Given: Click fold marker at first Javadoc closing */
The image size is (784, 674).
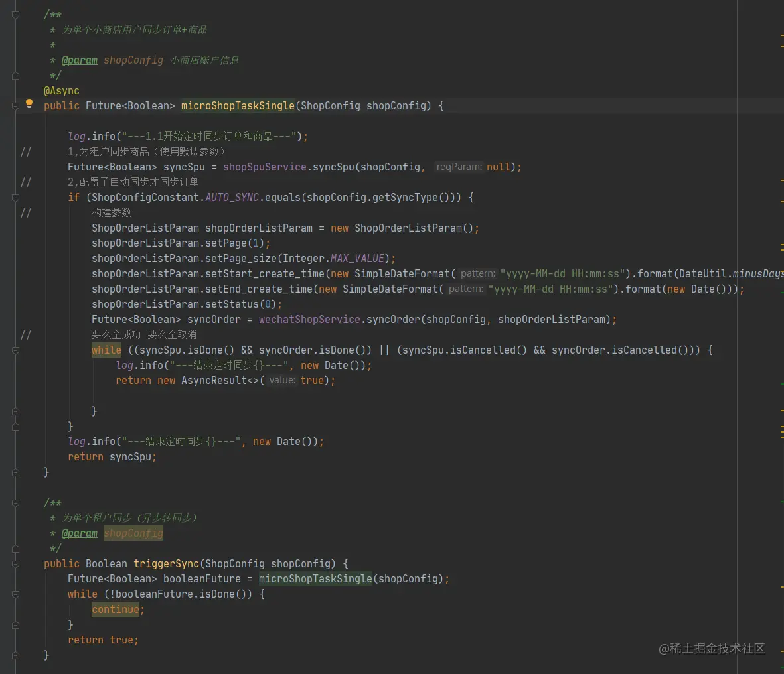Looking at the screenshot, I should 15,76.
